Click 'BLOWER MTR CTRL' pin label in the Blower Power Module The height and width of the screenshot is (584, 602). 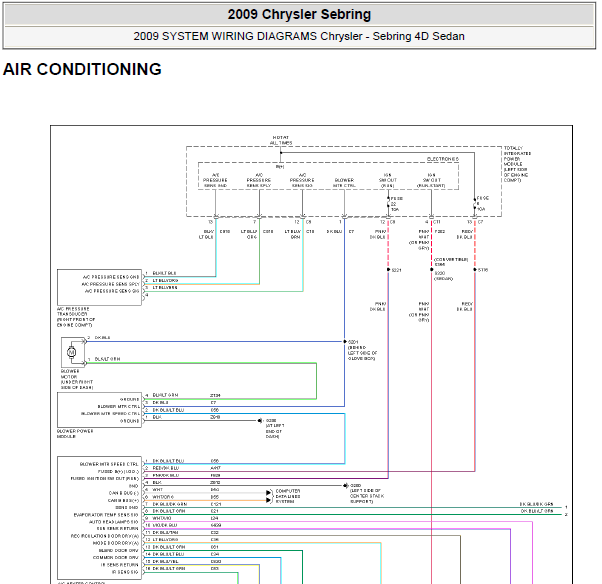pos(119,406)
